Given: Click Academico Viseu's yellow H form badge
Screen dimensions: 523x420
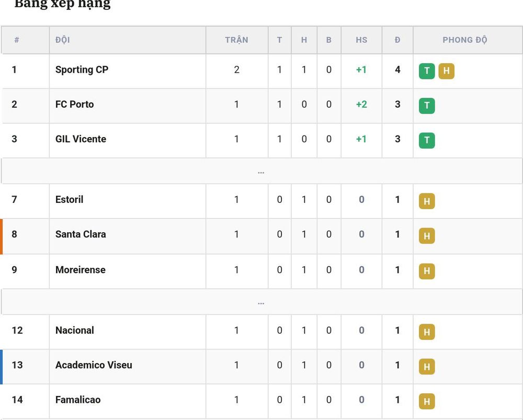Looking at the screenshot, I should [x=427, y=366].
